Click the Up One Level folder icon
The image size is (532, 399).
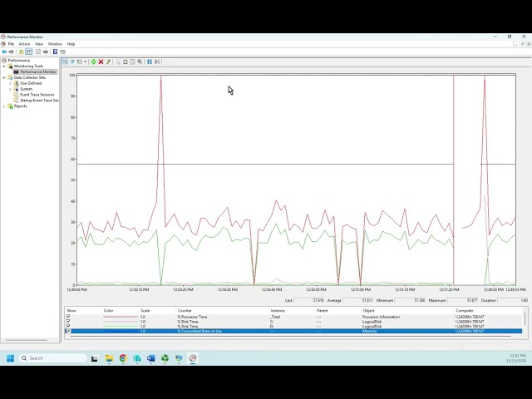coord(21,52)
